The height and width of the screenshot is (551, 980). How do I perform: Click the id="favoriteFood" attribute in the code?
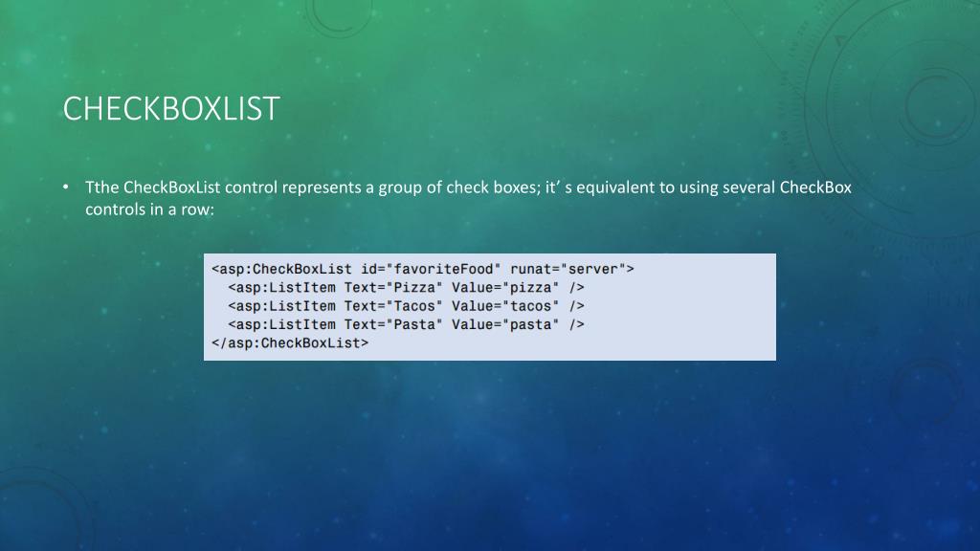[432, 269]
